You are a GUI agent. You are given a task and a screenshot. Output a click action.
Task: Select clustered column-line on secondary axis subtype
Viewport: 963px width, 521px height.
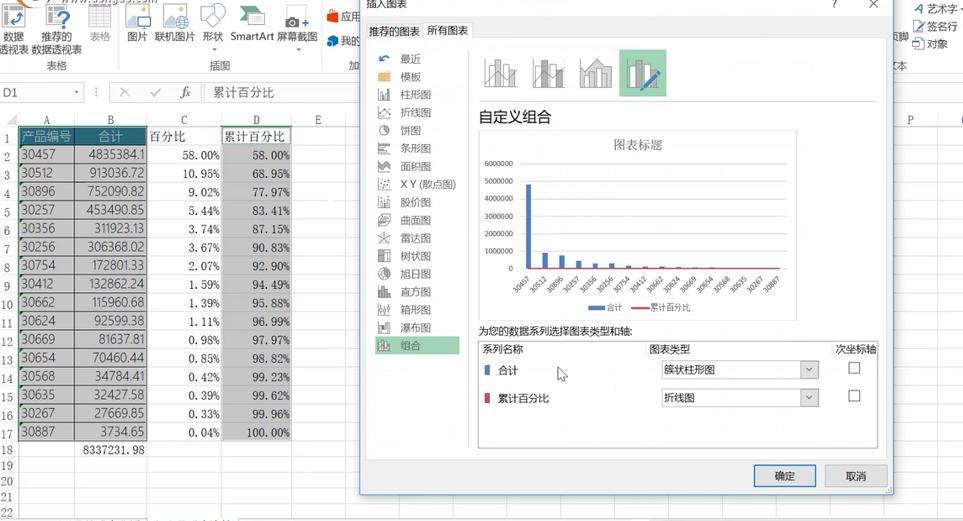click(548, 73)
